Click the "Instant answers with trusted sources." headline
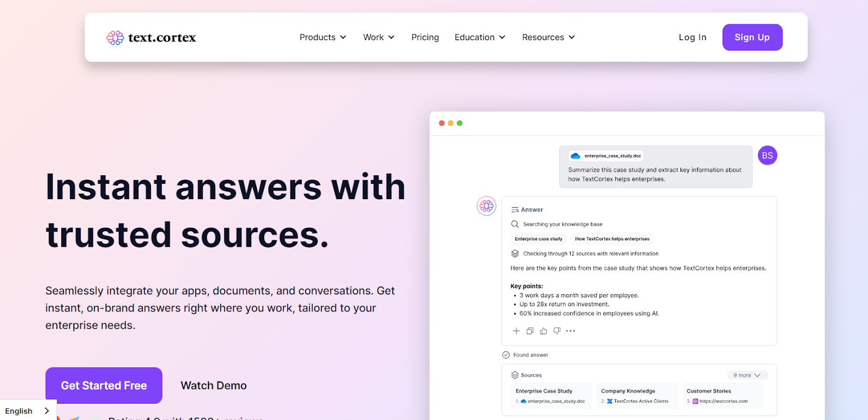Viewport: 868px width, 420px height. pos(225,211)
